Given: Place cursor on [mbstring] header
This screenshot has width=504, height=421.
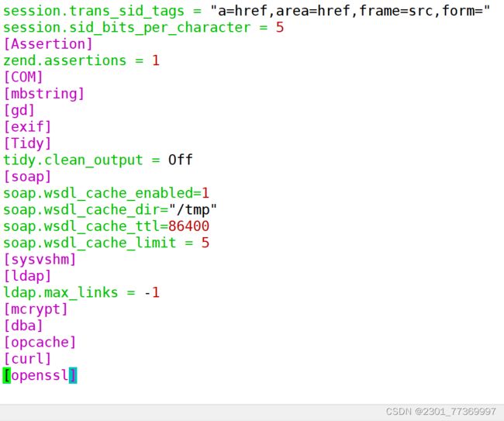Looking at the screenshot, I should [x=43, y=94].
